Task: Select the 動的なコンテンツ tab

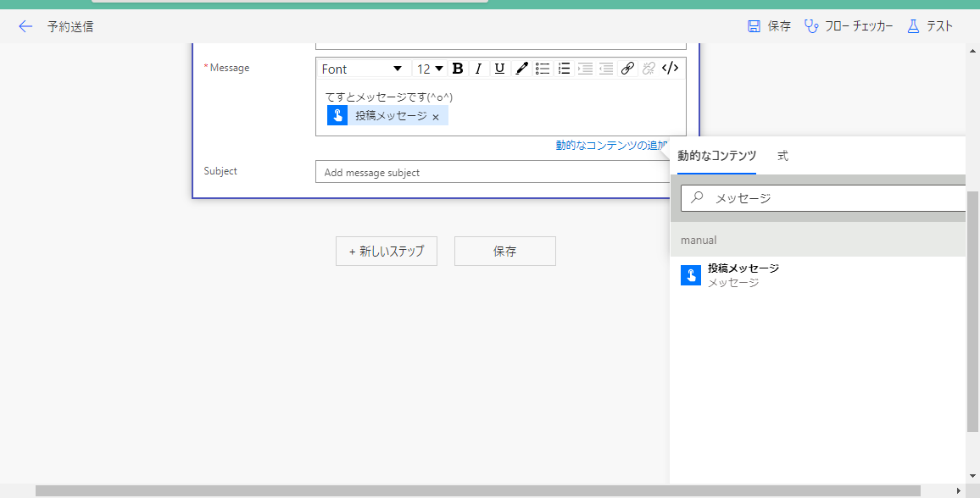Action: tap(715, 156)
